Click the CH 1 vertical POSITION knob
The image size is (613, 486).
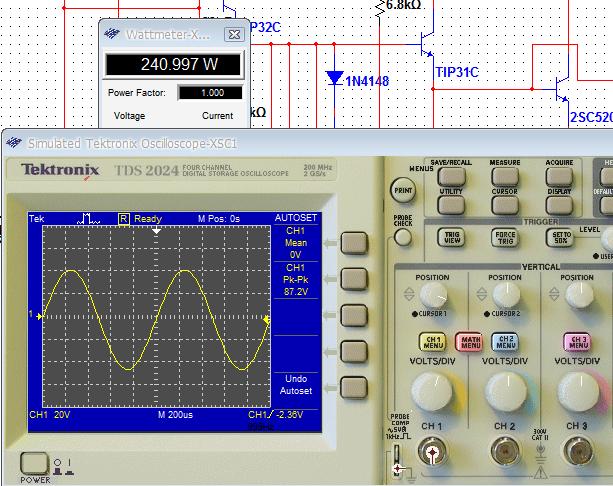433,295
